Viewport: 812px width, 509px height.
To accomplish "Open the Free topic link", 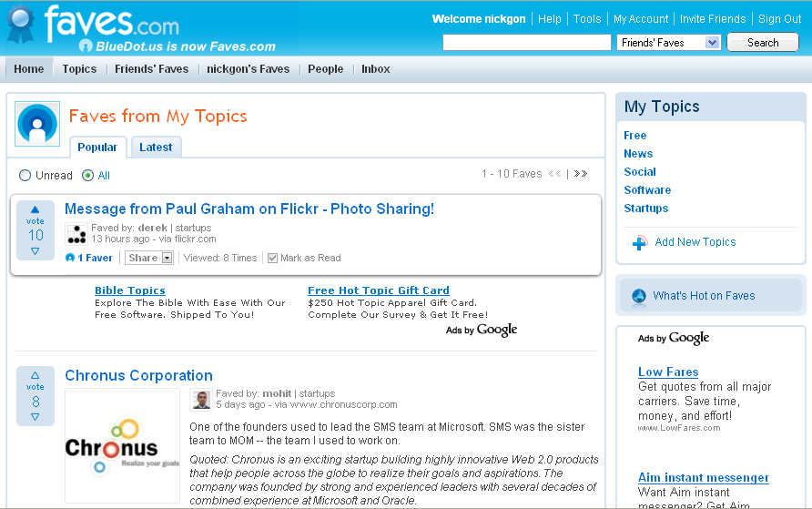I will [634, 136].
